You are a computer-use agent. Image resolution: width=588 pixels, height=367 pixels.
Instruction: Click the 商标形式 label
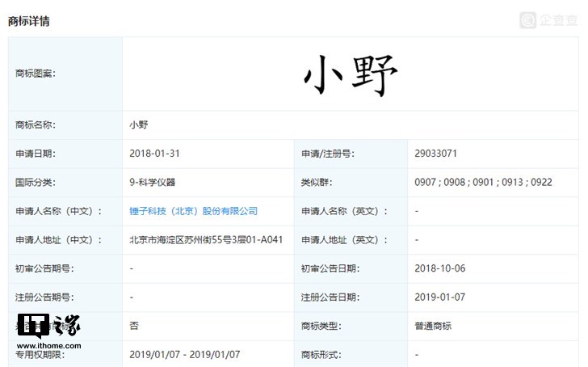click(321, 355)
